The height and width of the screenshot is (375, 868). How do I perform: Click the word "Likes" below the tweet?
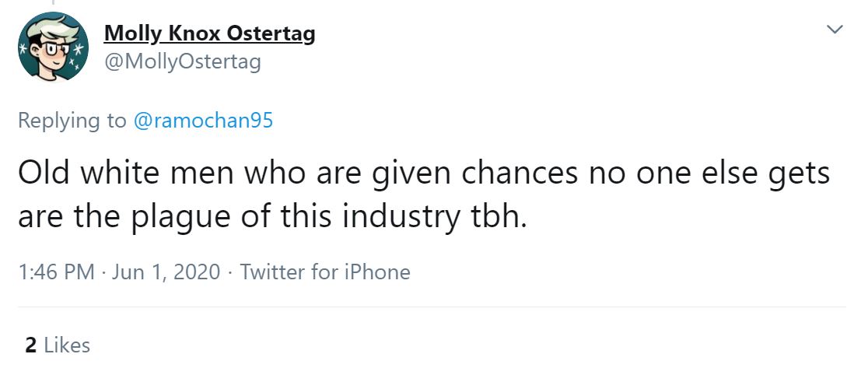pyautogui.click(x=67, y=345)
